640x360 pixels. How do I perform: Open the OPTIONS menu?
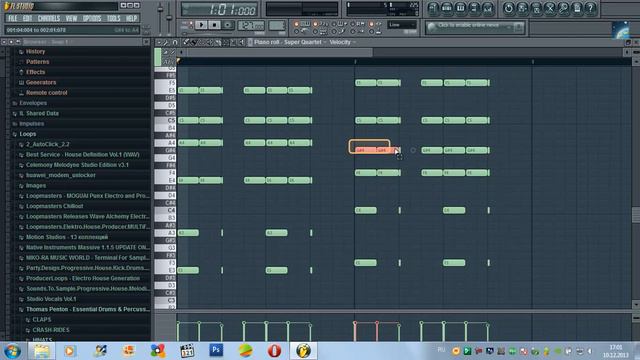92,18
